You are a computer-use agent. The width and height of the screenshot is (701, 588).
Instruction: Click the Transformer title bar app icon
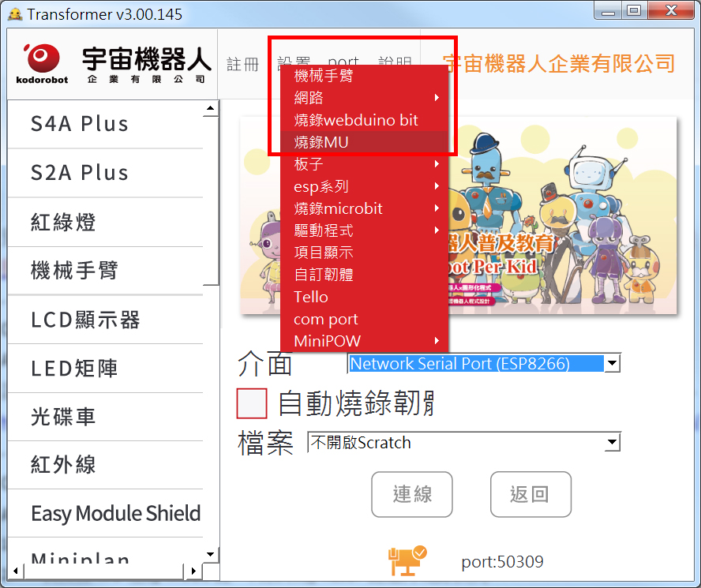tap(15, 14)
